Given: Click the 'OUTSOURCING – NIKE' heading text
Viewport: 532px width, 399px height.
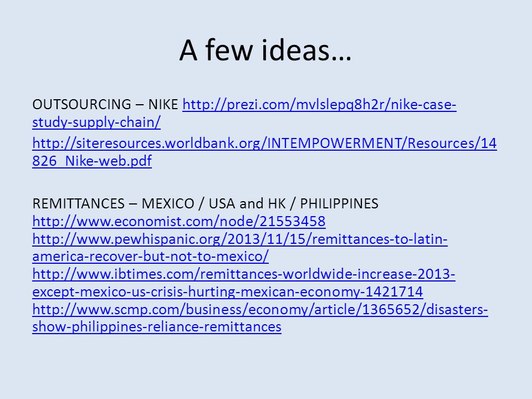Looking at the screenshot, I should [x=105, y=105].
